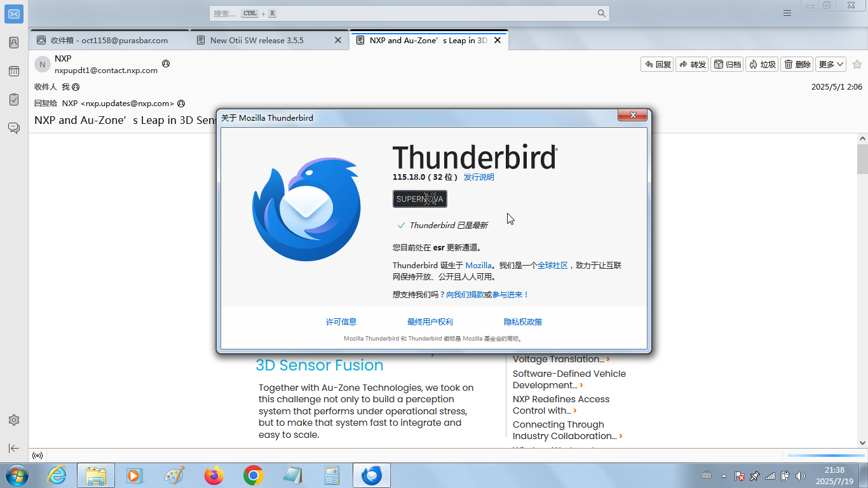Open the media player taskbar icon
The width and height of the screenshot is (868, 488).
pyautogui.click(x=135, y=475)
